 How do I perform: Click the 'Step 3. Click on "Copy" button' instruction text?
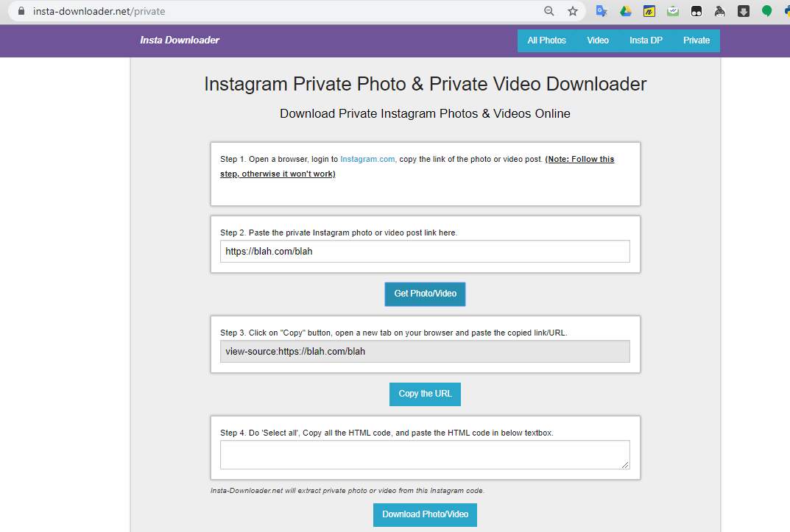(x=393, y=333)
